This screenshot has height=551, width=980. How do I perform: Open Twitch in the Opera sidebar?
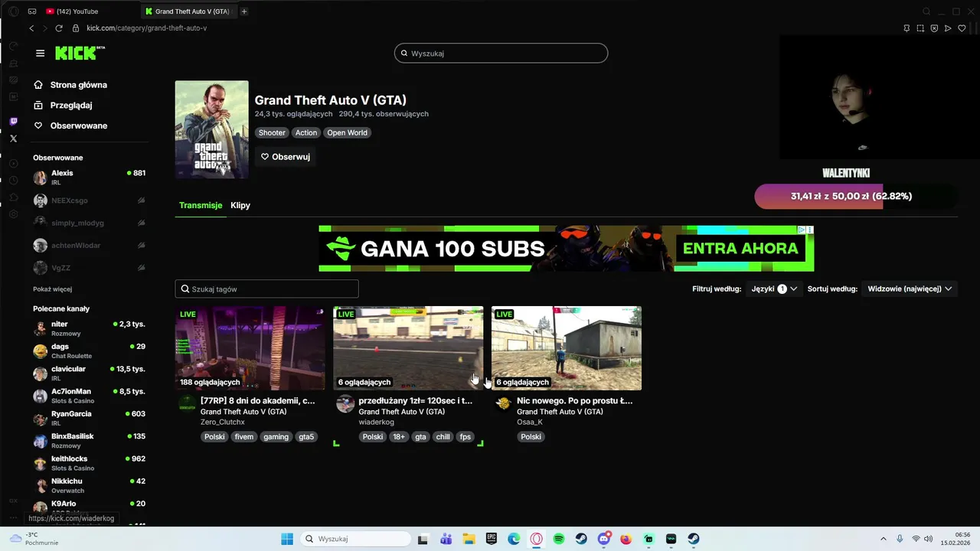[x=13, y=121]
